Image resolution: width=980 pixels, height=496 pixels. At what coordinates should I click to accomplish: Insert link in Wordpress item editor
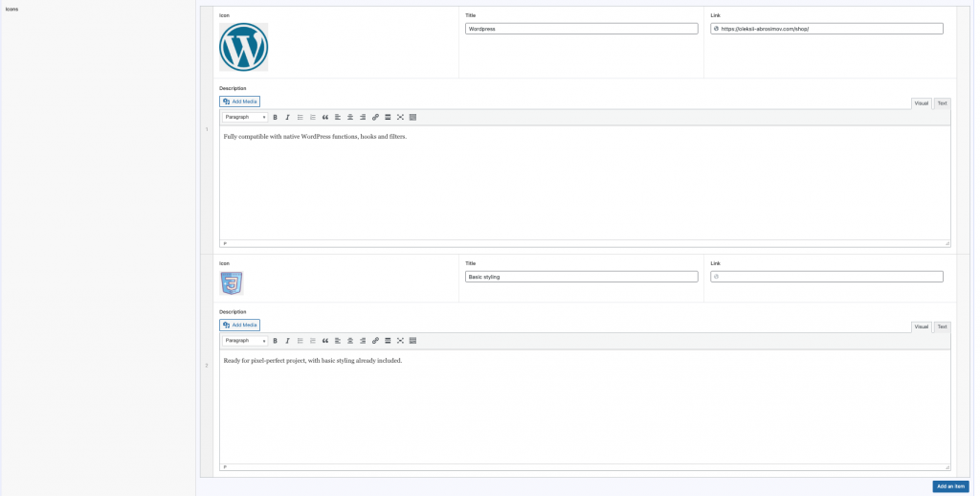coord(375,117)
